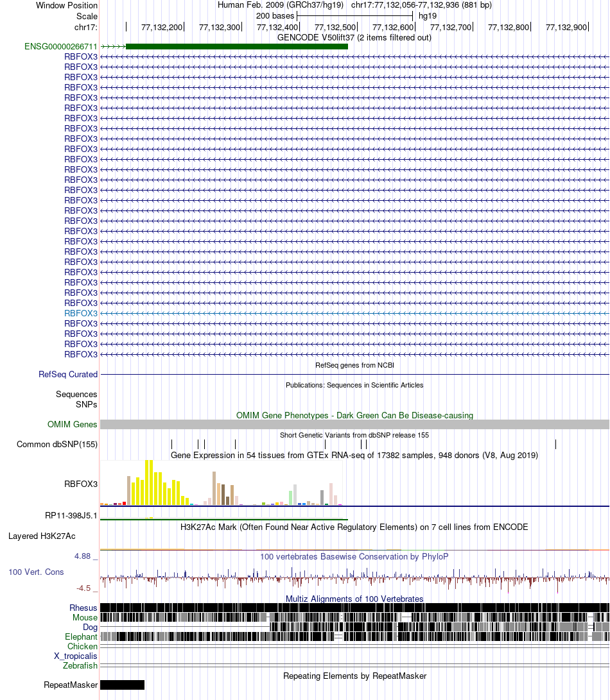Image resolution: width=610 pixels, height=700 pixels.
Task: Click the Common dbSNP(155) track label
Action: pos(57,444)
